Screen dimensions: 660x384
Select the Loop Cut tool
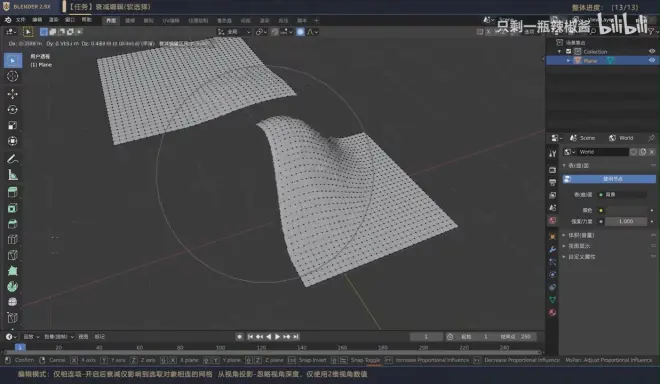click(13, 239)
